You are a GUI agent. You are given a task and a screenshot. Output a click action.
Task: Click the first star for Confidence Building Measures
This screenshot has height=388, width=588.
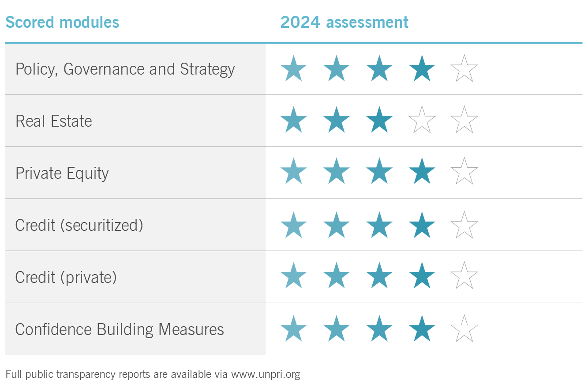pos(293,329)
